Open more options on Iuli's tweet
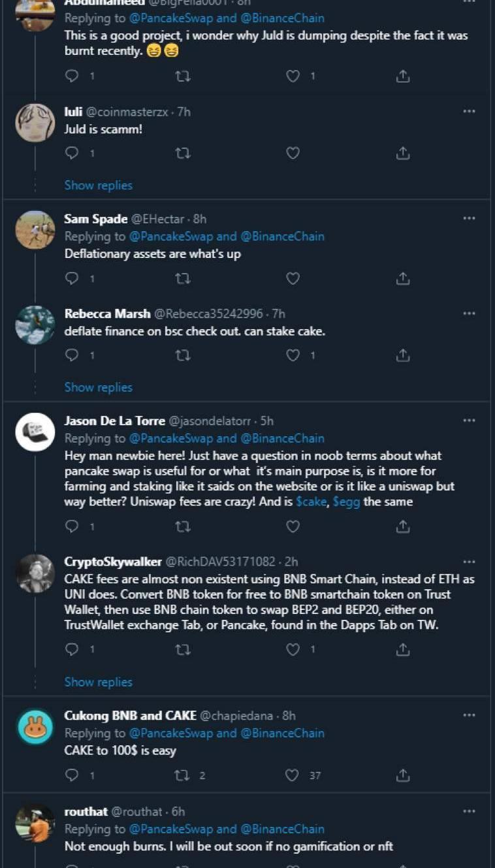This screenshot has width=495, height=868. pos(469,112)
